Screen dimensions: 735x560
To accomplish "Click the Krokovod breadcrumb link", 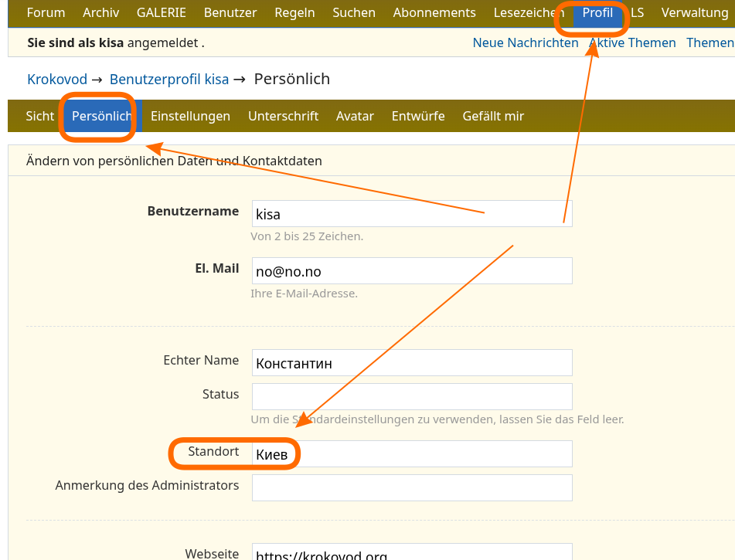I will click(x=57, y=80).
